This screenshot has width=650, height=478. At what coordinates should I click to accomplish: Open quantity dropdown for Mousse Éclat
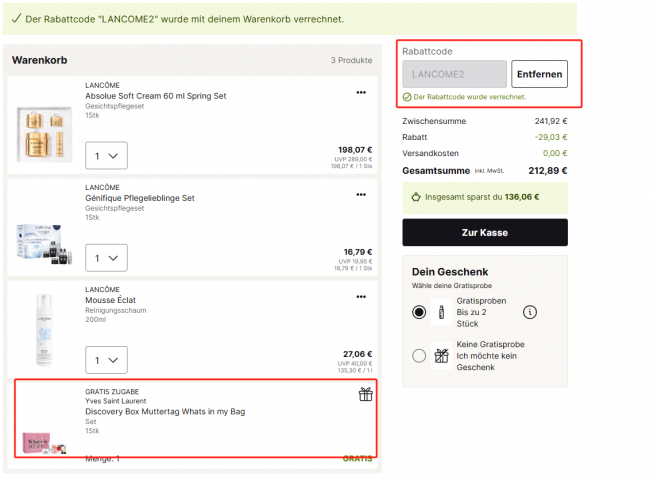point(107,360)
